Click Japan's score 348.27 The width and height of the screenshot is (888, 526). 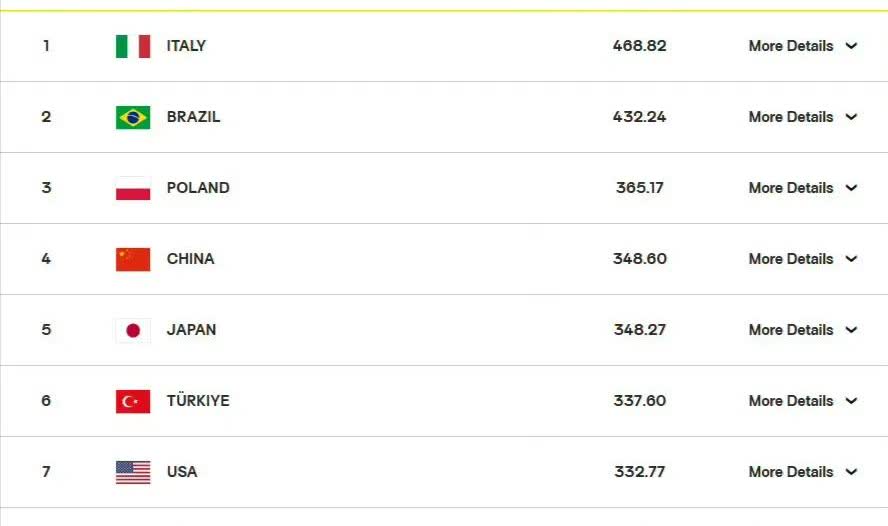640,330
